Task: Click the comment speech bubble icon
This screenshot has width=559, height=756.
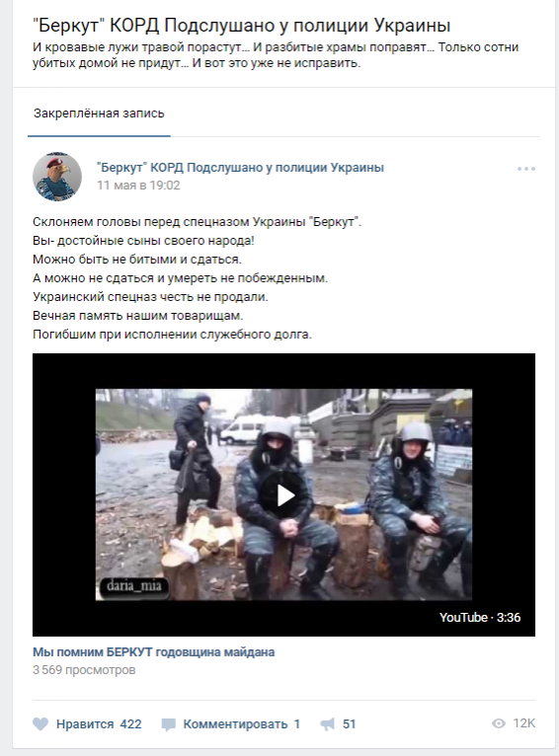Action: (x=168, y=724)
